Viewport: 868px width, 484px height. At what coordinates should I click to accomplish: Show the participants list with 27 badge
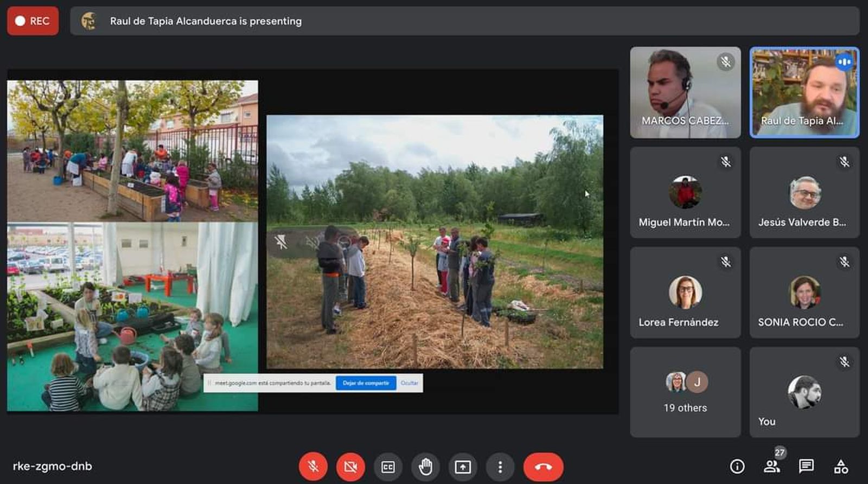coord(771,466)
